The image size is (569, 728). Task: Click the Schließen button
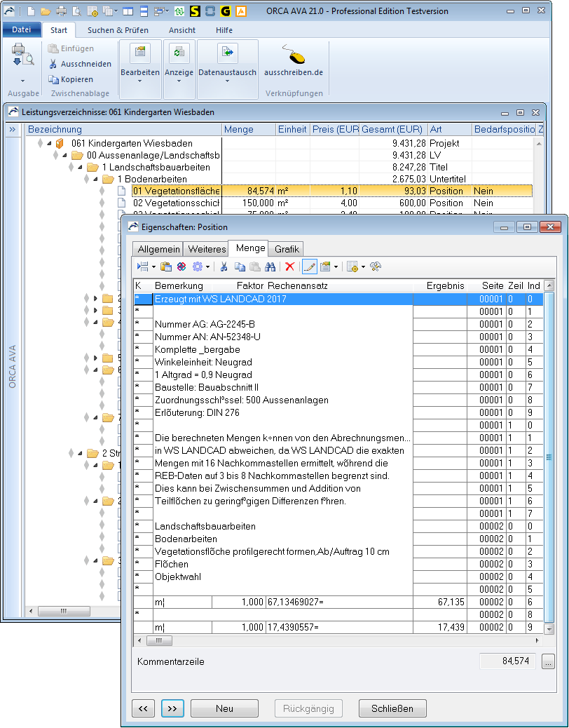(392, 708)
